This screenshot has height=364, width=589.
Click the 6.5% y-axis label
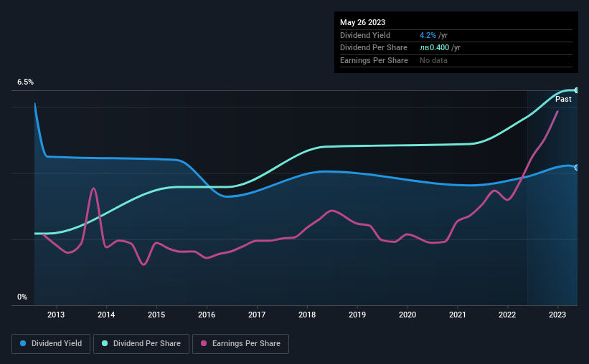tap(26, 82)
